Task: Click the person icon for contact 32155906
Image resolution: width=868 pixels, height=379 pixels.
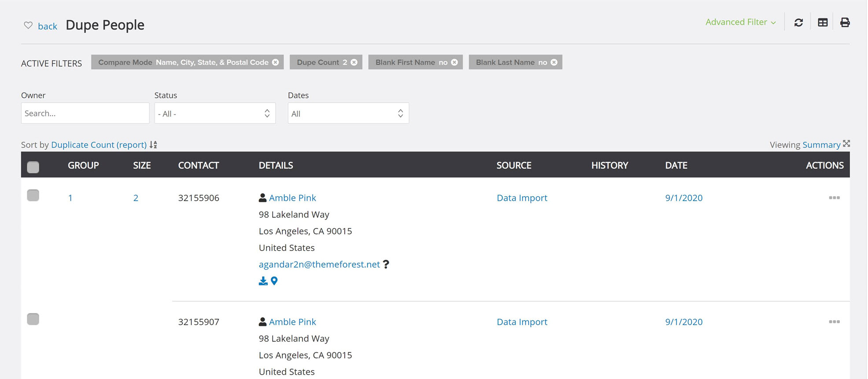Action: [262, 198]
